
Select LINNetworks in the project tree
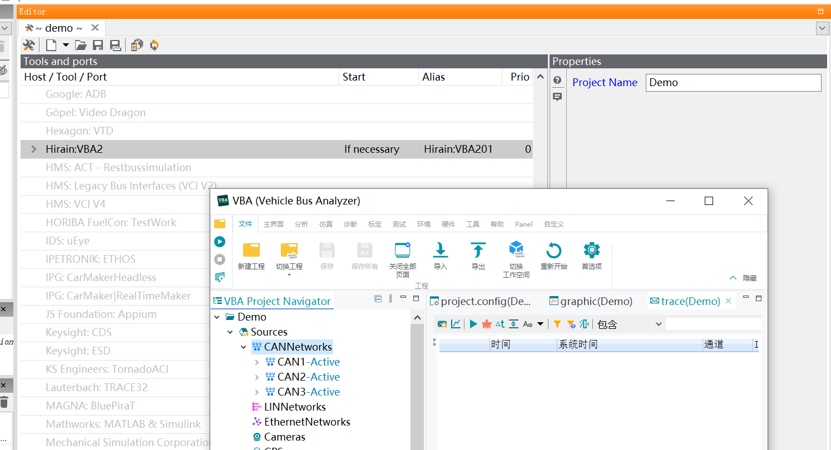(x=295, y=407)
